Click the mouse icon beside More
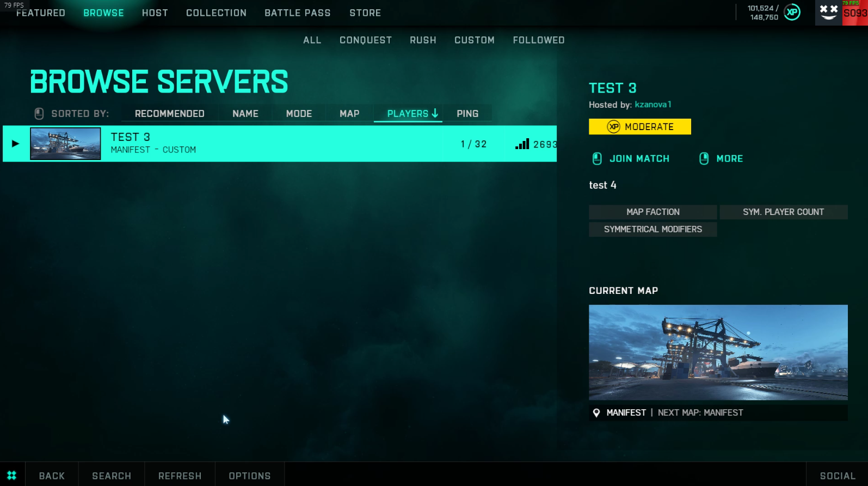The height and width of the screenshot is (486, 868). pos(704,158)
